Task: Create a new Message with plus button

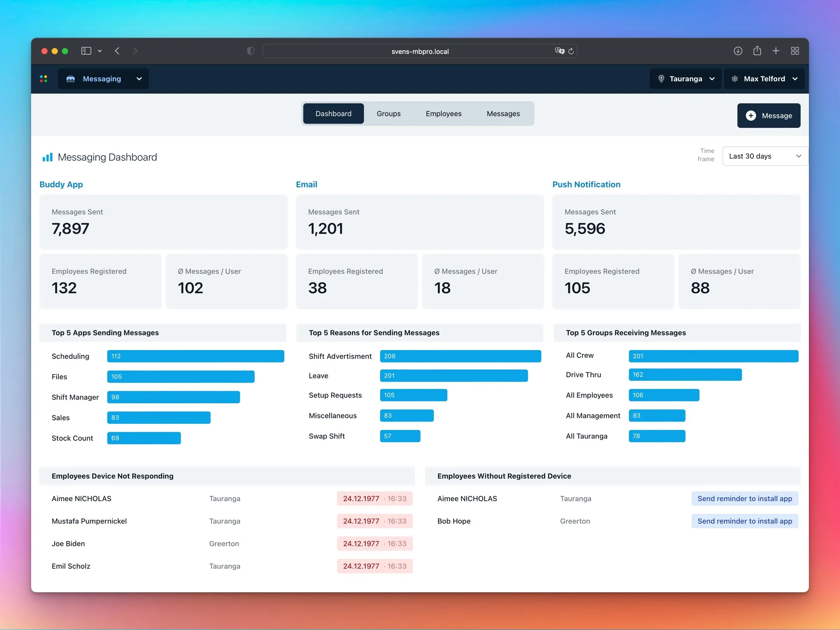Action: 769,115
